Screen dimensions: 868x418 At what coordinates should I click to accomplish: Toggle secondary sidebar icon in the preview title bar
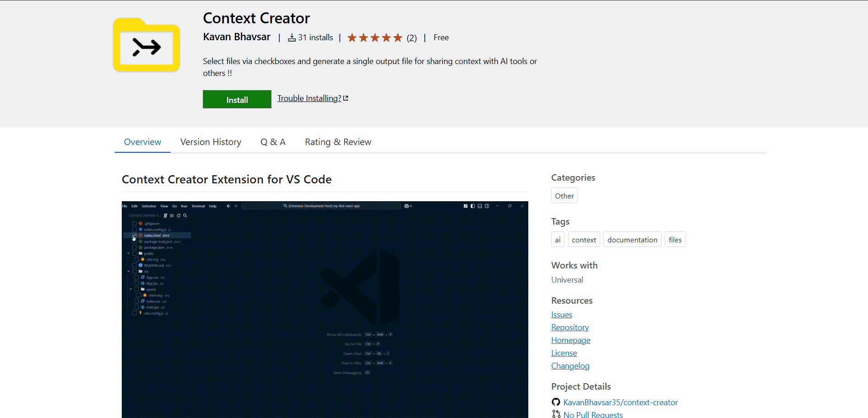(x=487, y=206)
